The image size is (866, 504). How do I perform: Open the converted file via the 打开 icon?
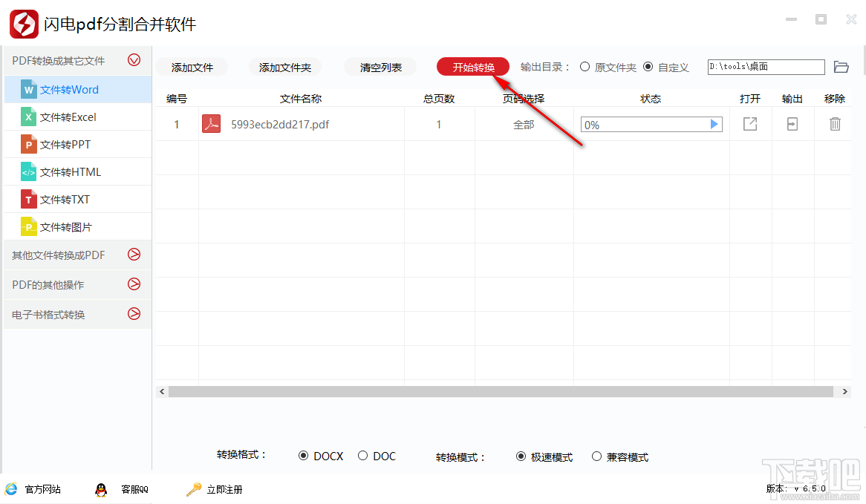(x=749, y=124)
